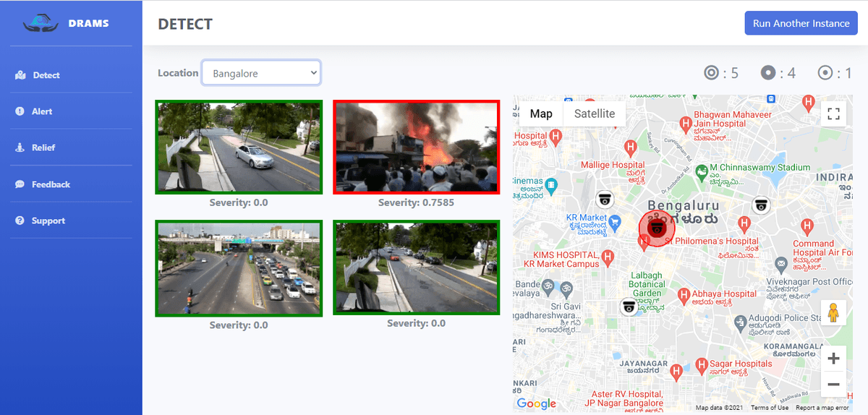The image size is (868, 415).
Task: Click the Street View pegman icon
Action: (x=833, y=312)
